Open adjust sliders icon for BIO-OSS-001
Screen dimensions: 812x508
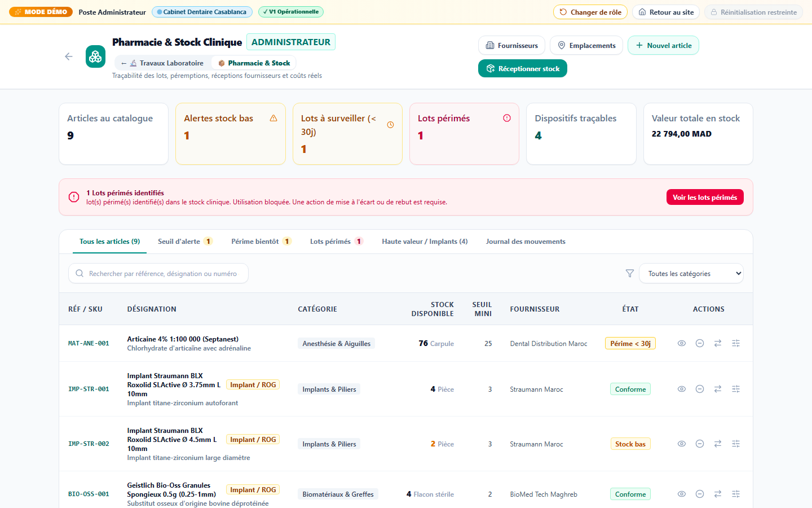[736, 494]
